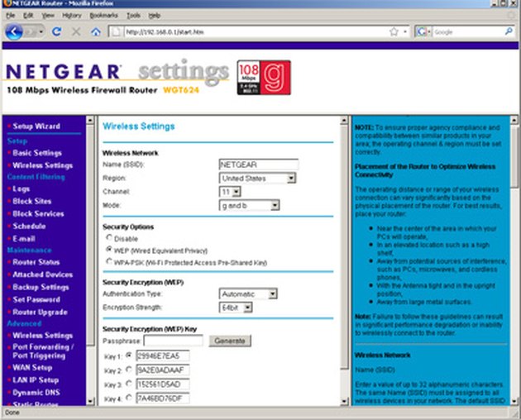Image resolution: width=521 pixels, height=420 pixels.
Task: Open Dynamic DNS link
Action: click(36, 393)
